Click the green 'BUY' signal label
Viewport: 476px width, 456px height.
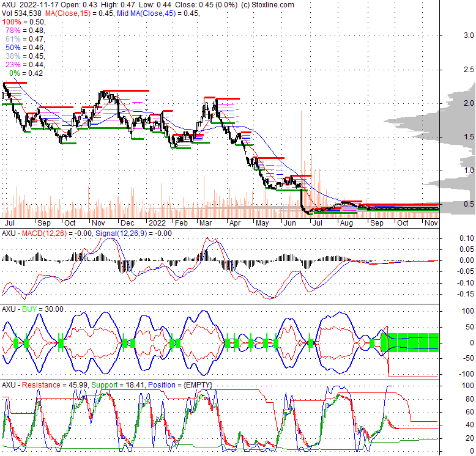click(29, 309)
